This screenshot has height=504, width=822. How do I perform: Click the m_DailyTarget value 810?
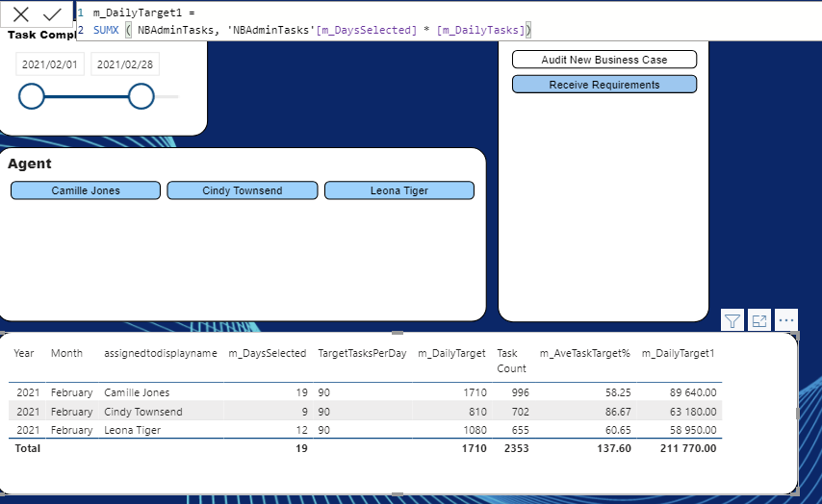477,412
